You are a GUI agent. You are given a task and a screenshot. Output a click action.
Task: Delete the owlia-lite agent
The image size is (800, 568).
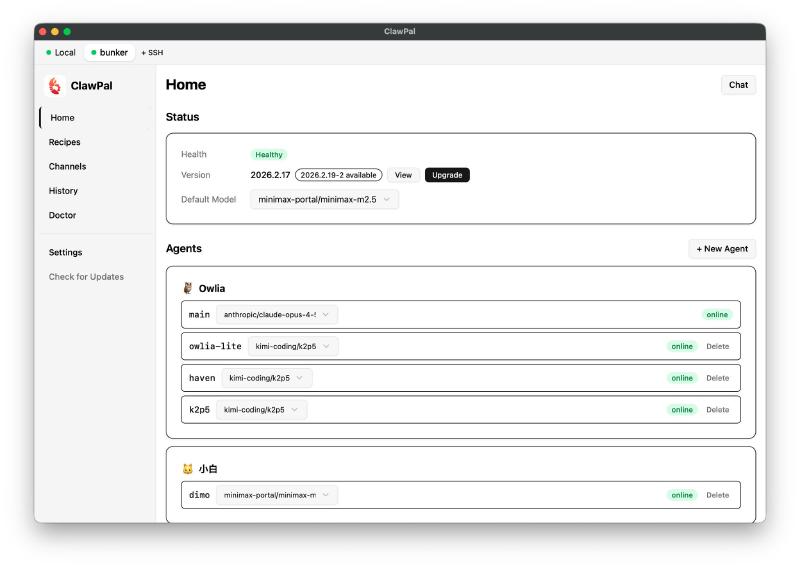(717, 347)
